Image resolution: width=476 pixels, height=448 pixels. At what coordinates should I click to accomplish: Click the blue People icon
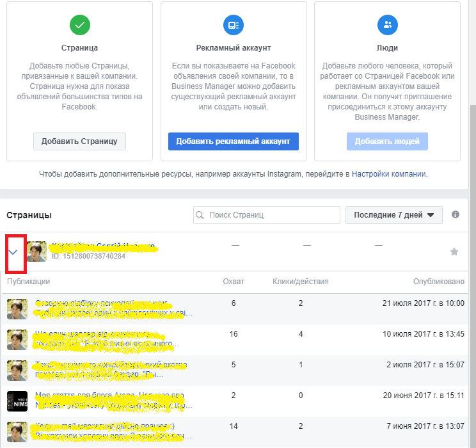point(387,25)
